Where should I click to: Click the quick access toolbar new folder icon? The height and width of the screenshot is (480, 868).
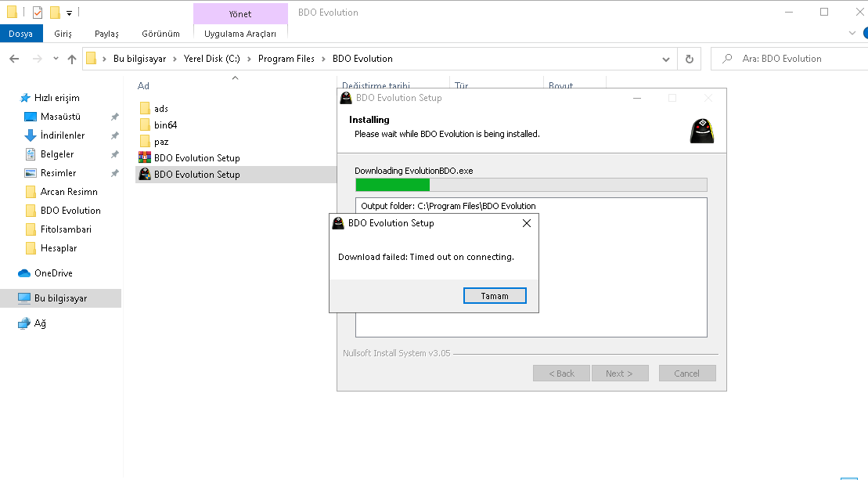click(x=55, y=13)
